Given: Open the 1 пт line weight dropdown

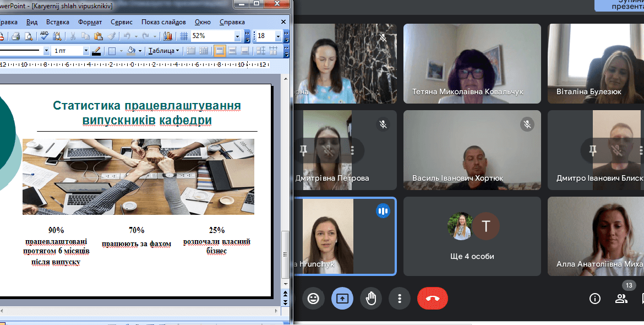Looking at the screenshot, I should (86, 51).
